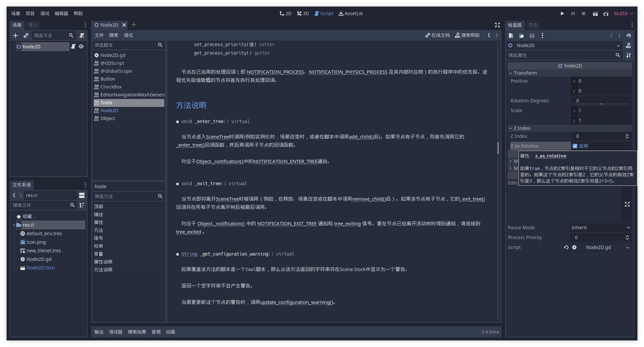Viewport: 644px width, 347px height.
Task: Open the 项目 menu
Action: tap(30, 13)
